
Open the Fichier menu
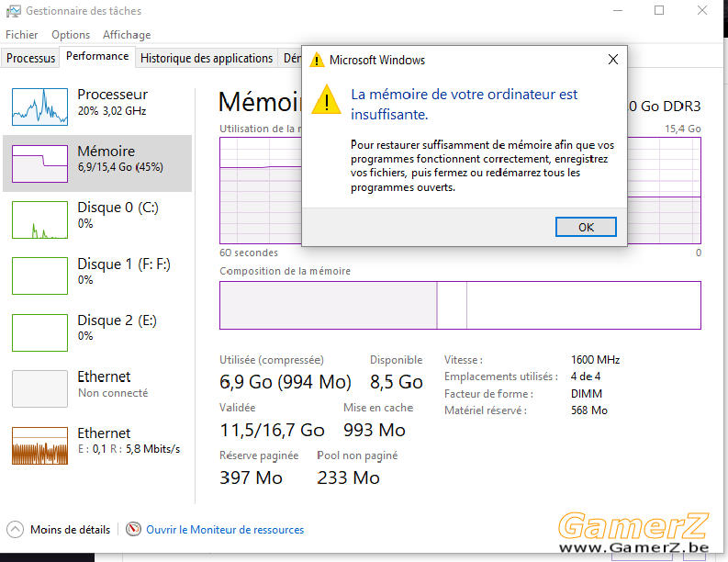pos(21,35)
